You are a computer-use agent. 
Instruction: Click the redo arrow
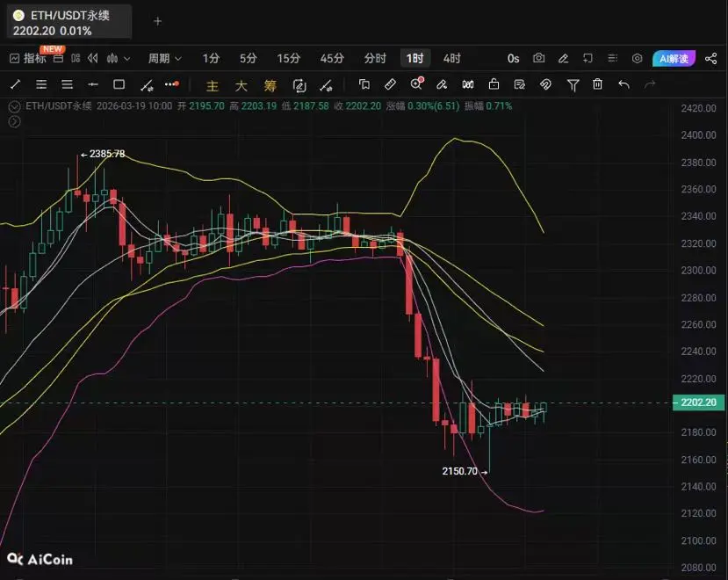pos(650,84)
